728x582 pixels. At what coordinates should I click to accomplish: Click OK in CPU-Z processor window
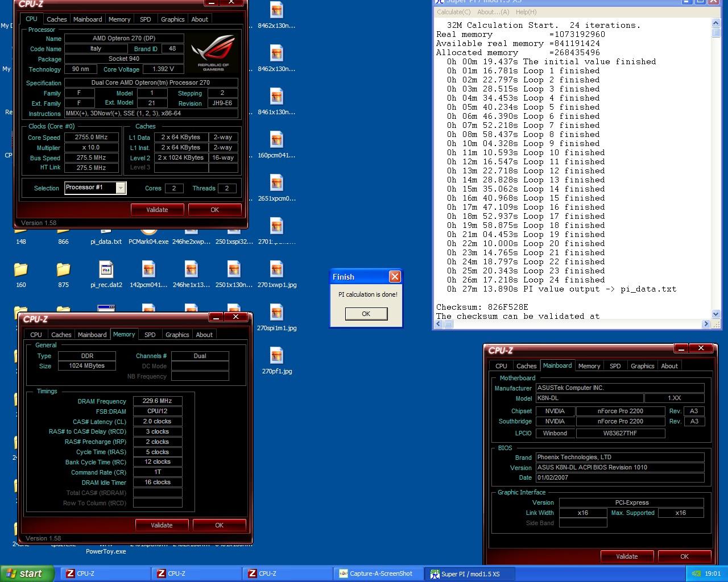(214, 210)
